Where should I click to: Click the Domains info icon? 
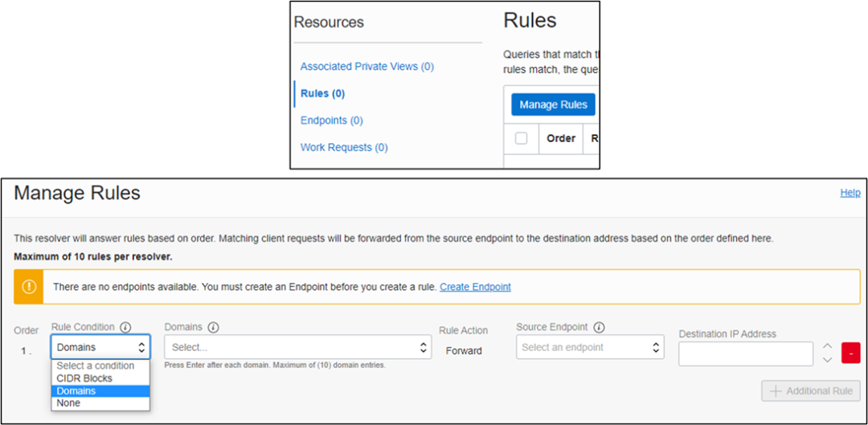(x=213, y=328)
